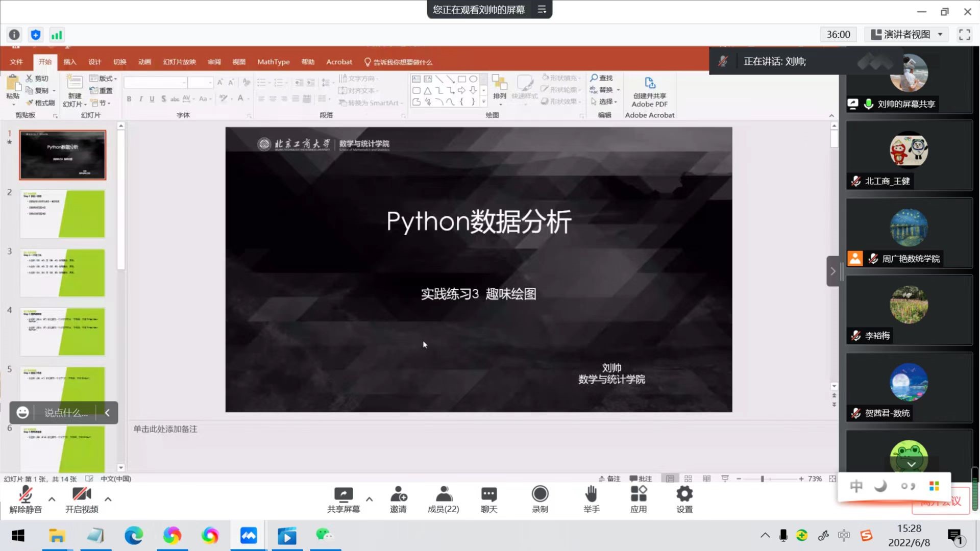
Task: Start meeting Recording
Action: tap(540, 494)
